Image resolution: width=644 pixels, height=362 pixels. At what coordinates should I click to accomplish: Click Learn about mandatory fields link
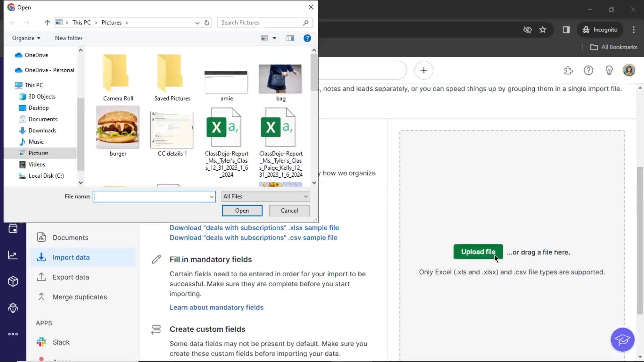pyautogui.click(x=217, y=307)
